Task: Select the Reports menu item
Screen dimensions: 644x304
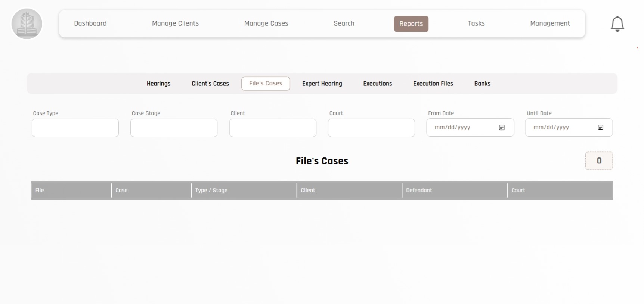Action: tap(411, 24)
